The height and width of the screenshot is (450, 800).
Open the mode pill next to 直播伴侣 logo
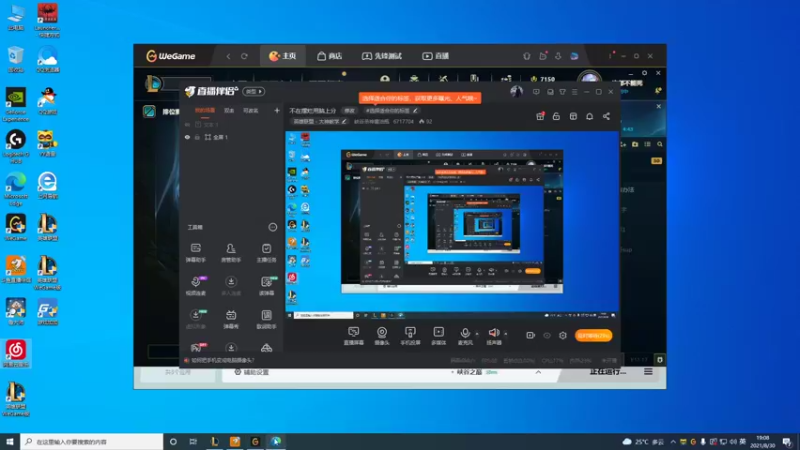tap(254, 91)
